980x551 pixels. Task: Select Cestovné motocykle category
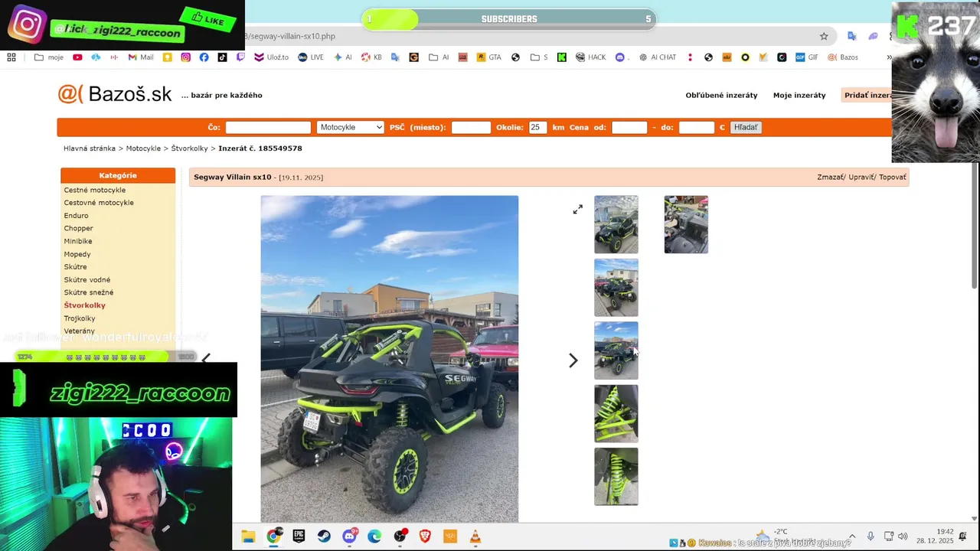(99, 203)
